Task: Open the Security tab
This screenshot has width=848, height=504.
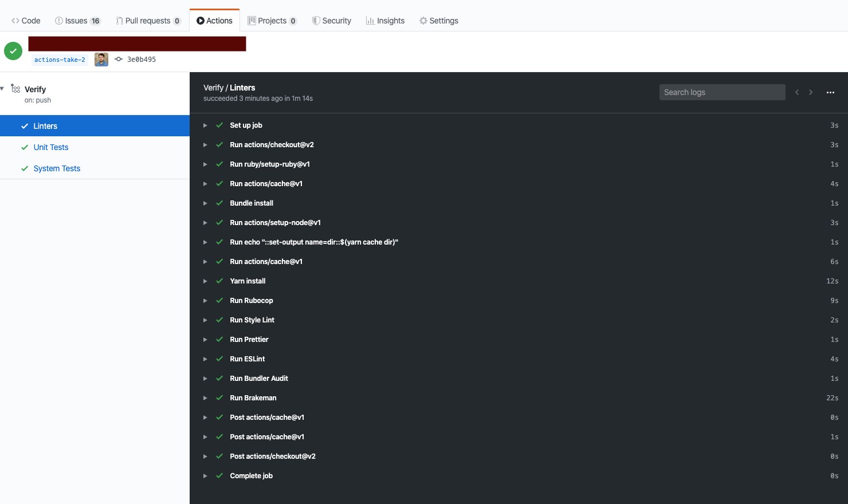Action: coord(332,21)
